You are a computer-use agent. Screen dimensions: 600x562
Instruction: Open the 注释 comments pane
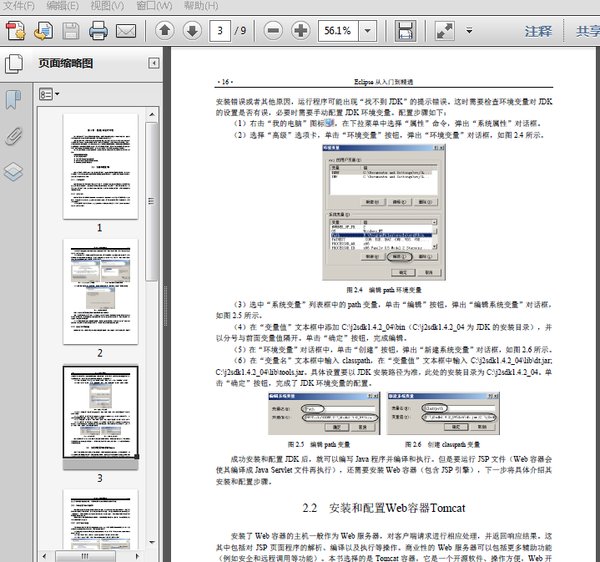point(538,31)
